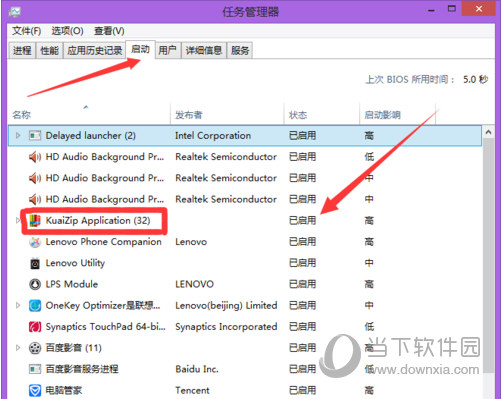Expand the 百度影音 (11) group
Viewport: 504px width, 399px height.
[x=18, y=348]
